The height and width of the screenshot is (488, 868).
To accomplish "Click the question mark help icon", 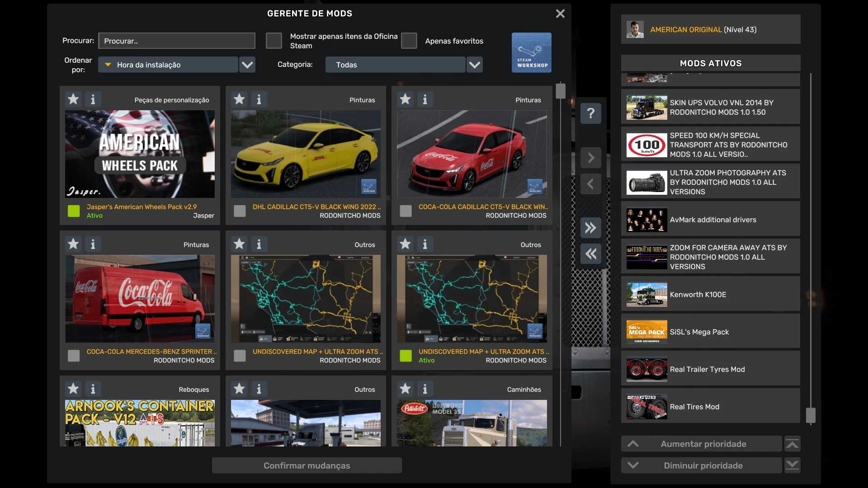I will coord(590,113).
